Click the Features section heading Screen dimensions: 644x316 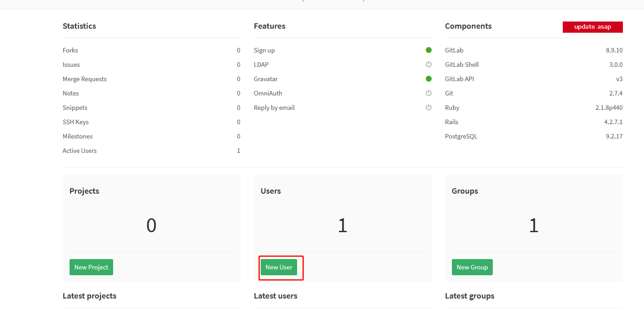[x=270, y=26]
